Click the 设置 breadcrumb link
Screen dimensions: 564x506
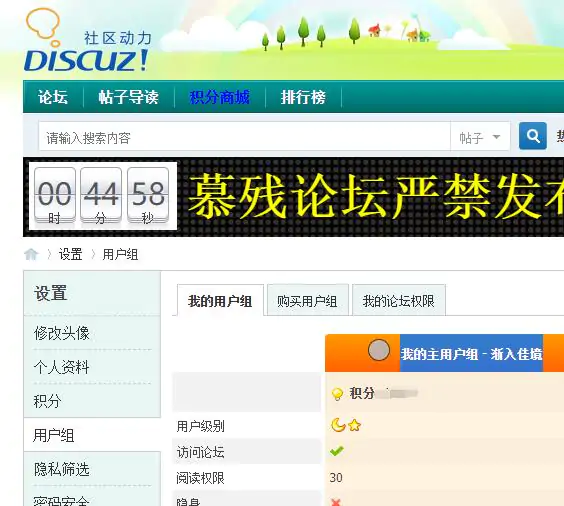tap(70, 254)
